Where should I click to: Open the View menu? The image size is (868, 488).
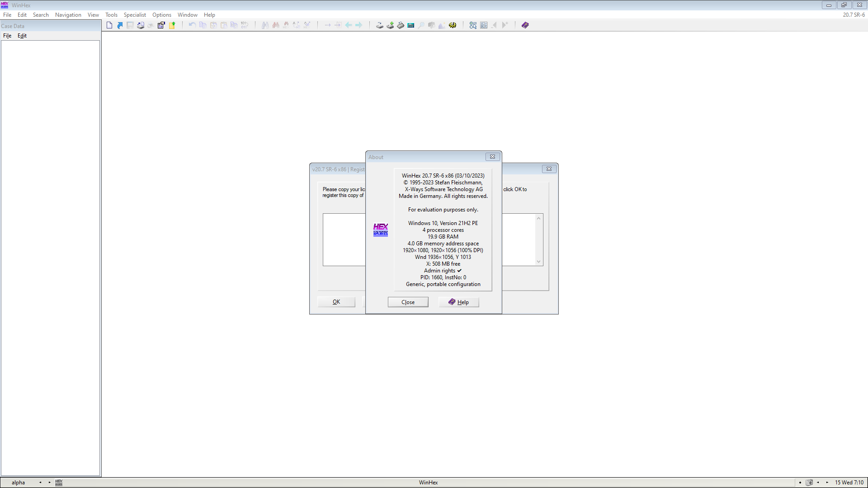coord(93,15)
